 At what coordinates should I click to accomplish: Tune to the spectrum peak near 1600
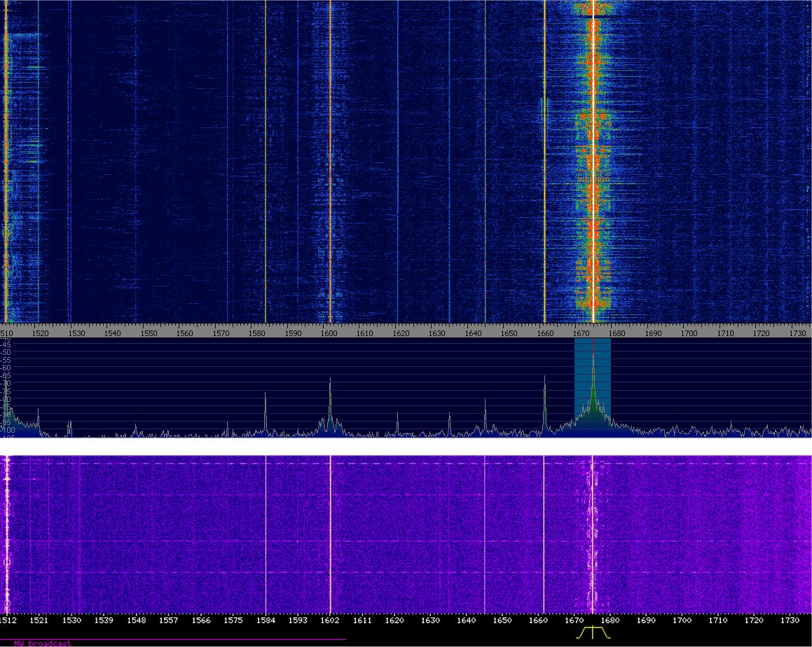coord(330,380)
